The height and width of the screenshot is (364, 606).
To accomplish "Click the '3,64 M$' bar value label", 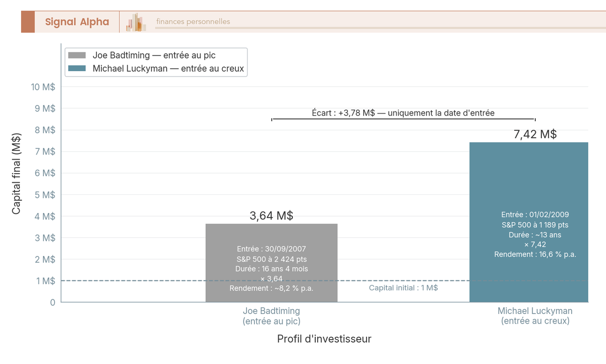I will (x=271, y=216).
